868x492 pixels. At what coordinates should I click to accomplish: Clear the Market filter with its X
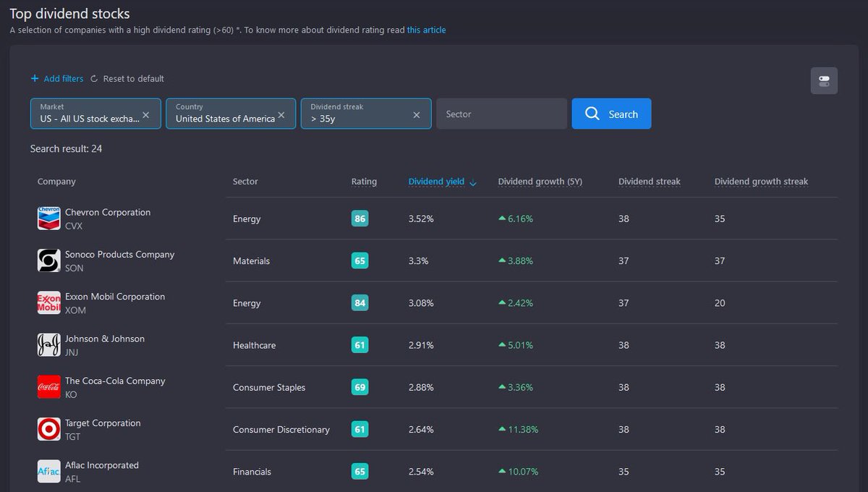[x=146, y=114]
